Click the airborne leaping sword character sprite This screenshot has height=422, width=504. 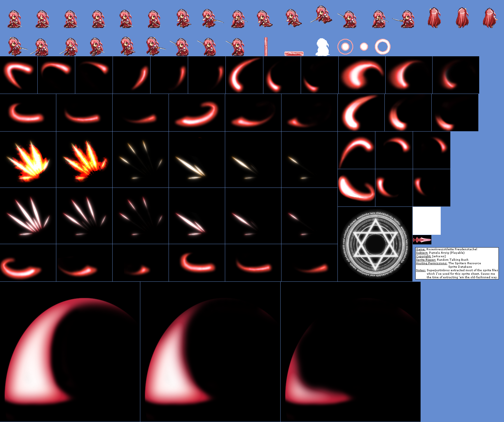pyautogui.click(x=321, y=15)
